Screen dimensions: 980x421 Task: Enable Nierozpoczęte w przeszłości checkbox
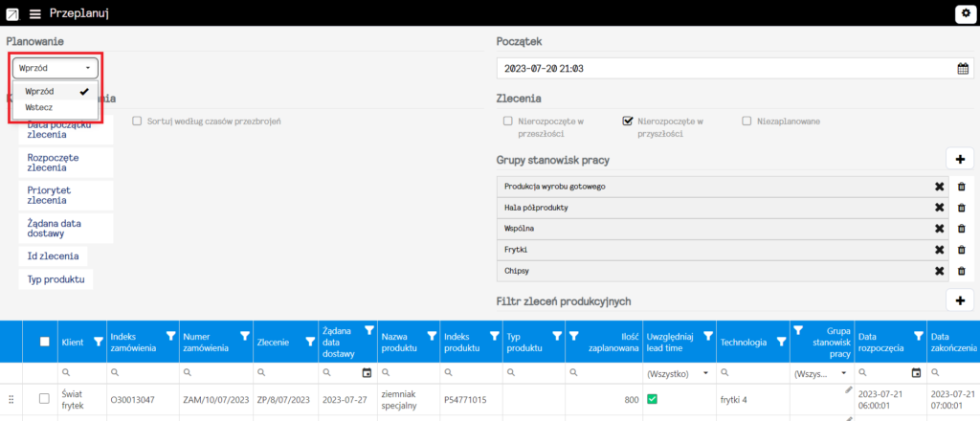508,122
